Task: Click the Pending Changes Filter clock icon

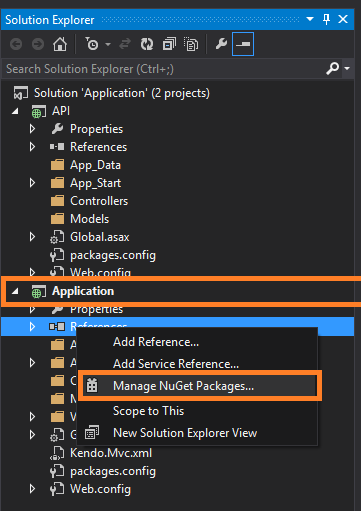Action: tap(92, 44)
